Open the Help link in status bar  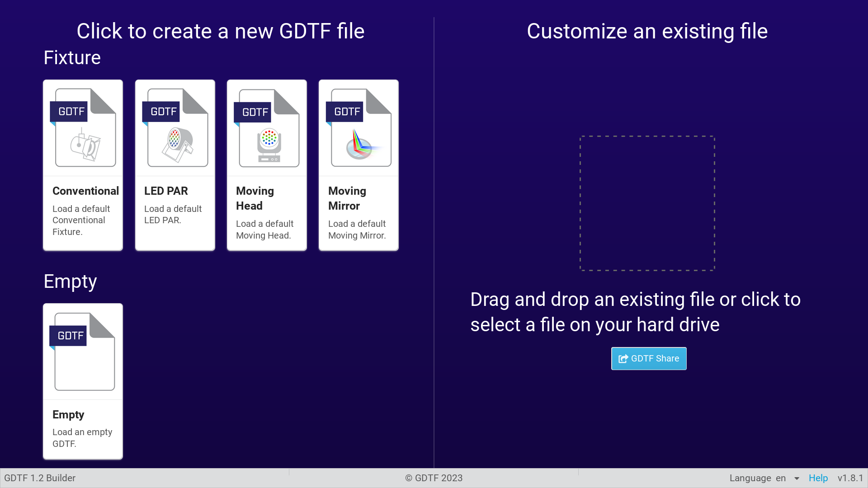pyautogui.click(x=818, y=478)
